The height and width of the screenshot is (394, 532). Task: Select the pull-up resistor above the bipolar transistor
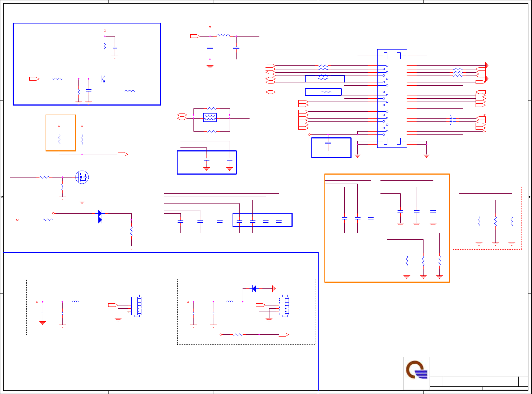(105, 46)
